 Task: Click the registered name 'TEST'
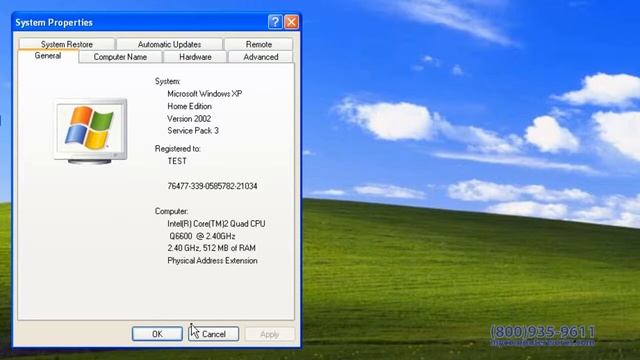click(177, 161)
